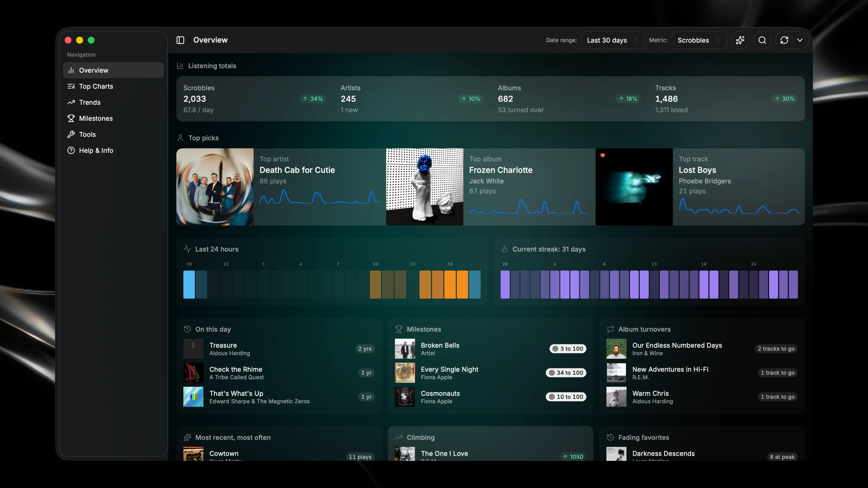Open the Broken Bells artist thumbnail
The height and width of the screenshot is (488, 868).
(x=405, y=349)
